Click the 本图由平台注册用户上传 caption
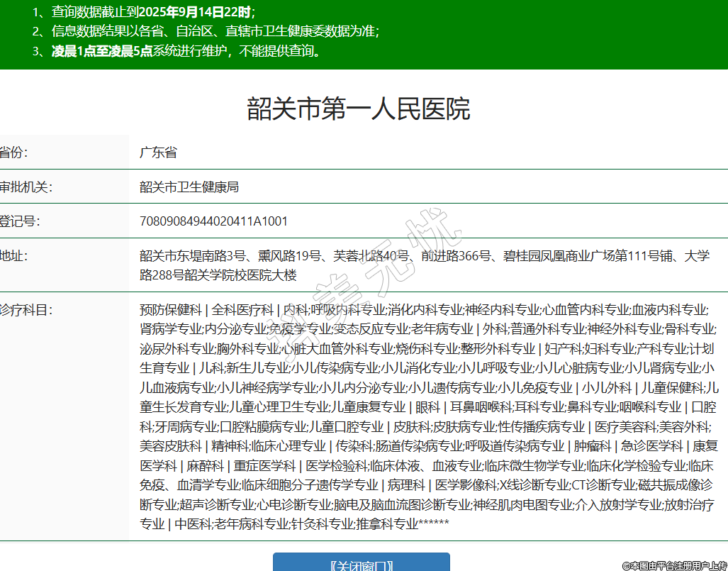 click(674, 565)
